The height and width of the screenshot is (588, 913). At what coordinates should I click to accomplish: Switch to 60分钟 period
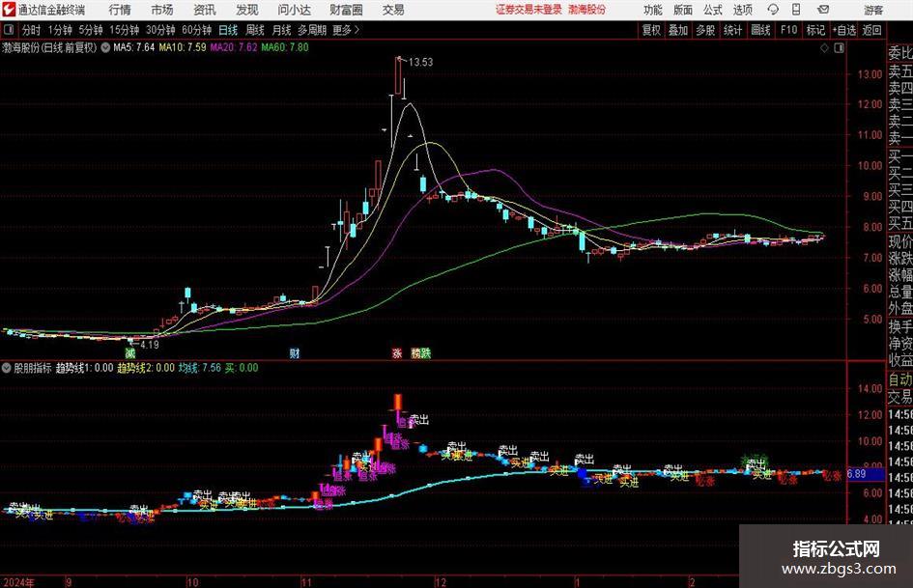(x=197, y=30)
